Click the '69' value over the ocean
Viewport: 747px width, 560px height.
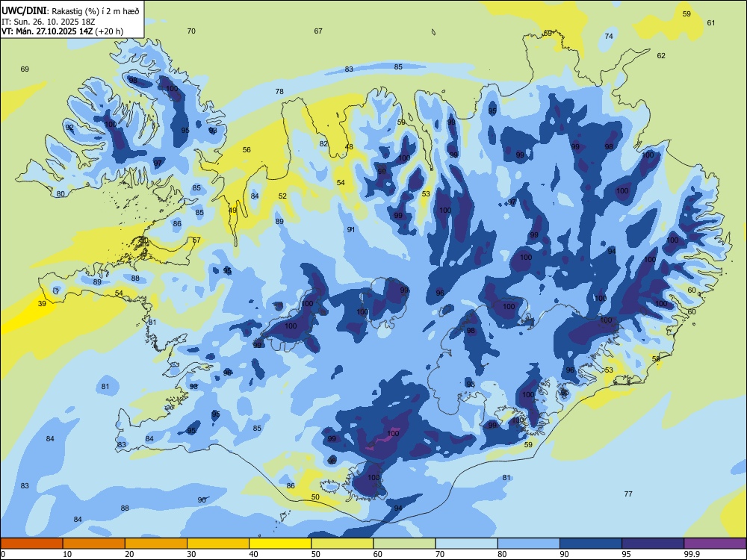[x=25, y=69]
